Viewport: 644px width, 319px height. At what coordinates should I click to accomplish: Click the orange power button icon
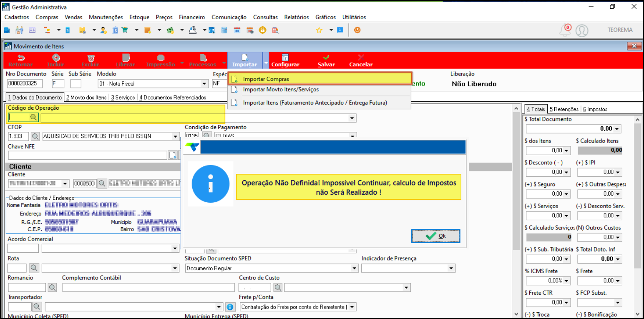[357, 30]
